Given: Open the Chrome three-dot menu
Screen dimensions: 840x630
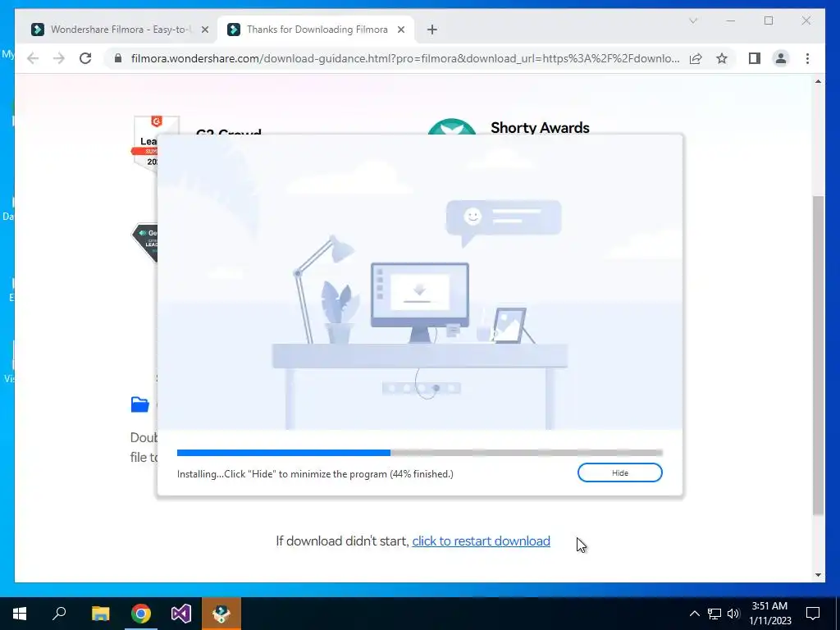Looking at the screenshot, I should pos(807,58).
